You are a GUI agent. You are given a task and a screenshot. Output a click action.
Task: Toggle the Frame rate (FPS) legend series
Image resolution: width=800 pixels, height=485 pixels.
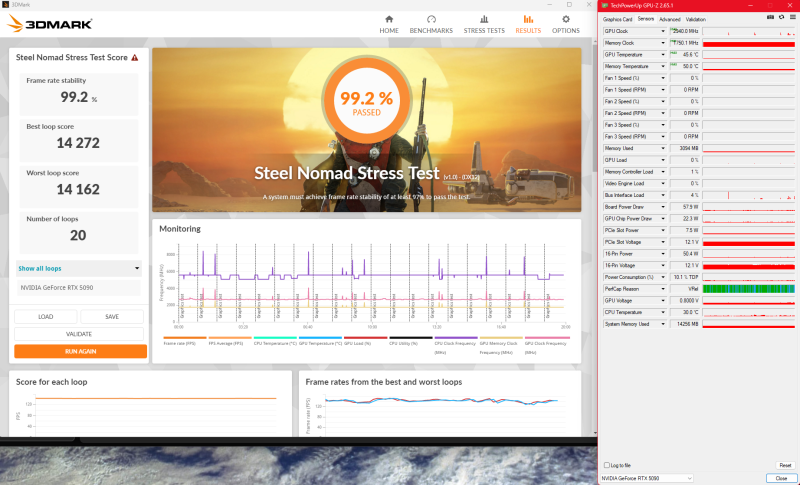pyautogui.click(x=185, y=341)
